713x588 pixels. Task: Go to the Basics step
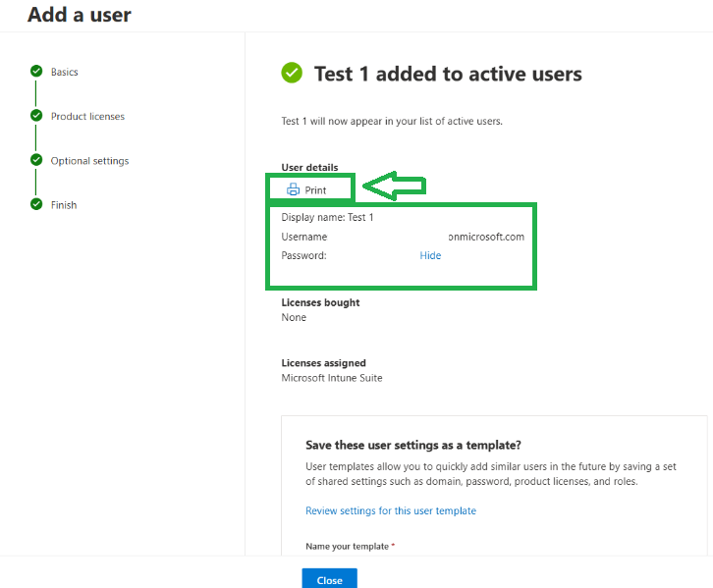(x=64, y=72)
